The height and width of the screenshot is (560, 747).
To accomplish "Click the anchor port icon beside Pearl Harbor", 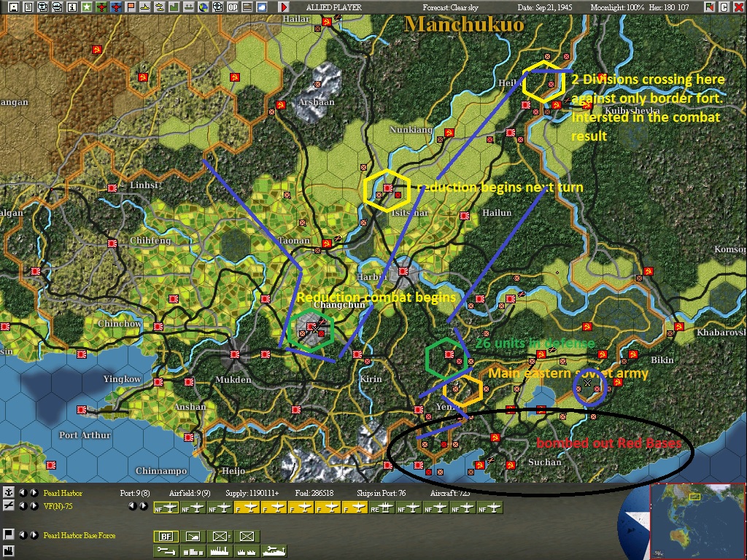I will click(9, 493).
